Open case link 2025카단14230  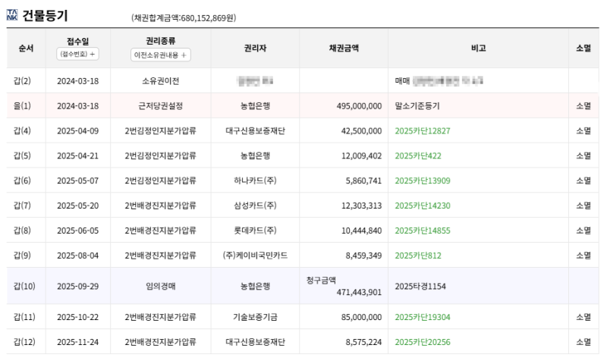click(x=423, y=206)
